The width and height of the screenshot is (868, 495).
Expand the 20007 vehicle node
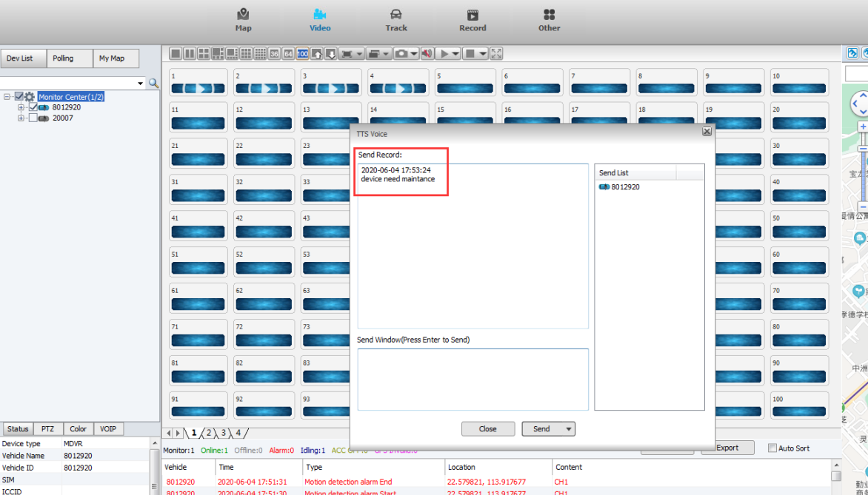[x=21, y=118]
